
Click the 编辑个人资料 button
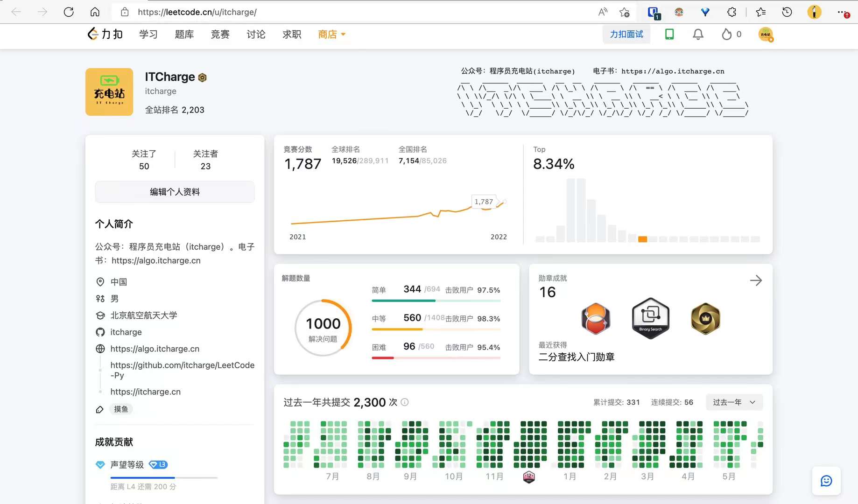click(175, 192)
